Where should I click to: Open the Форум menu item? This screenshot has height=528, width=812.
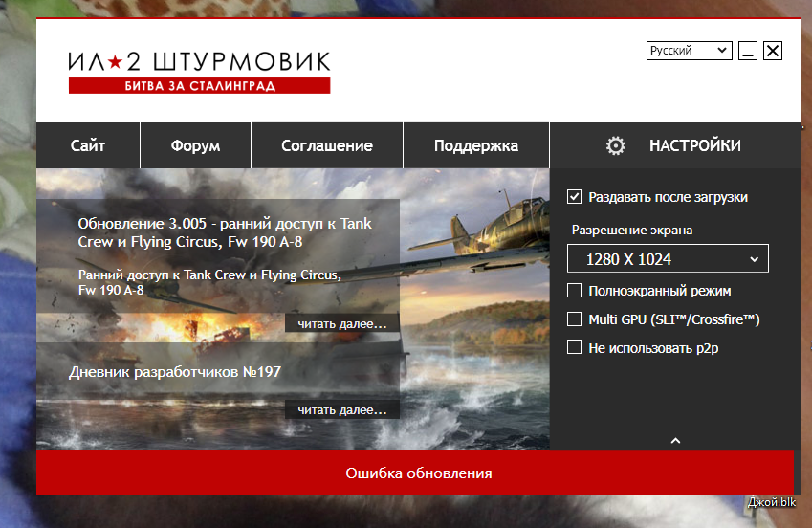coord(196,145)
